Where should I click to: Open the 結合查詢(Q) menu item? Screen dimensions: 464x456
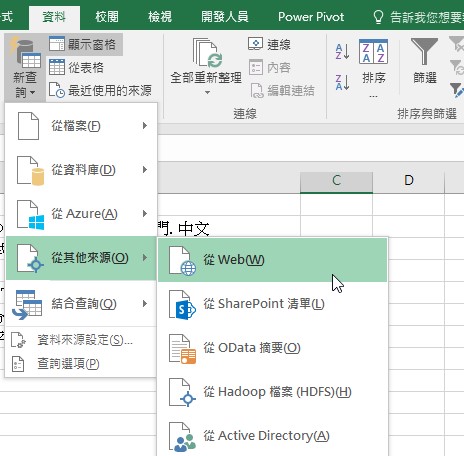tap(81, 303)
